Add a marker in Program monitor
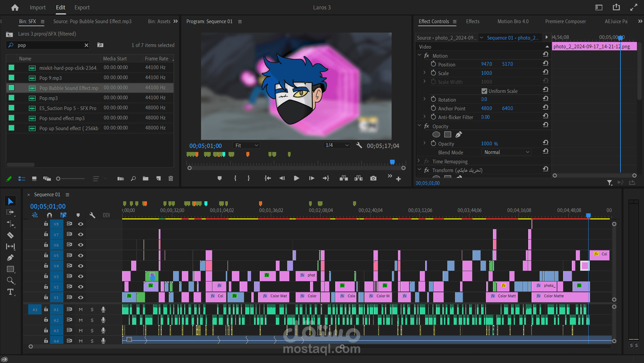This screenshot has width=644, height=363. (x=219, y=178)
